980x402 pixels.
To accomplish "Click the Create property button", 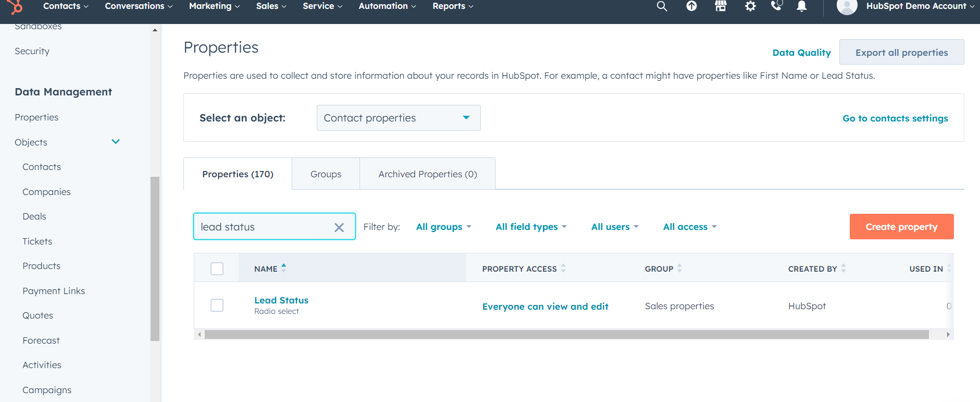I will click(x=901, y=227).
